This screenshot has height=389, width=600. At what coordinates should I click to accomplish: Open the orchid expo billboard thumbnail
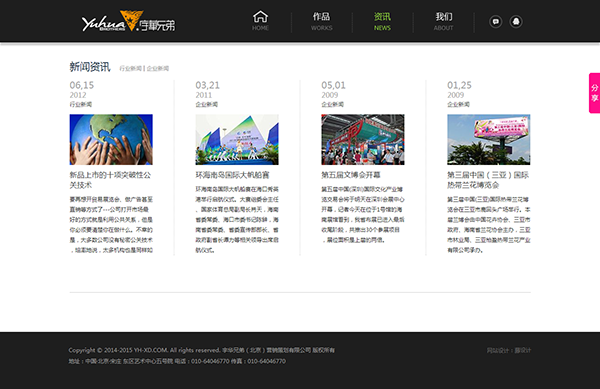click(489, 140)
